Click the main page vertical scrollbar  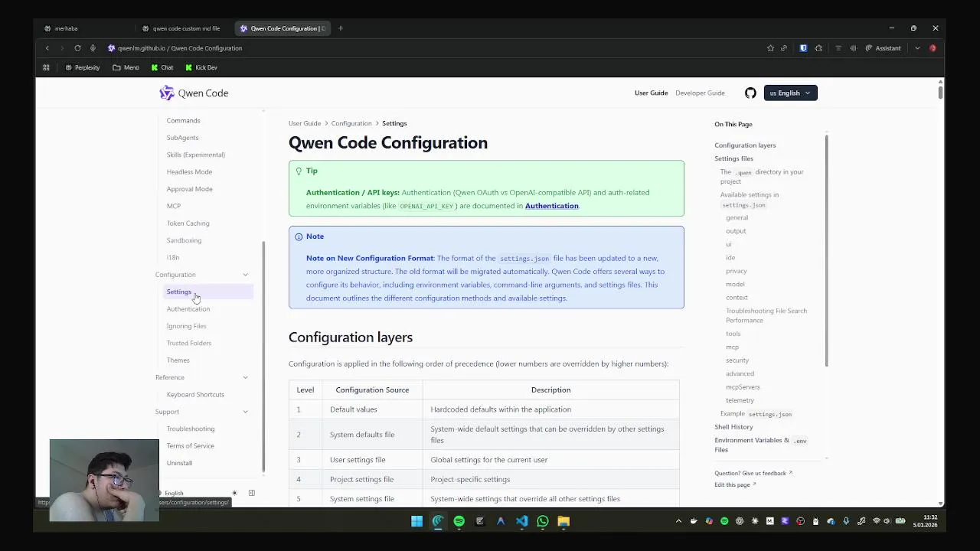pyautogui.click(x=940, y=92)
